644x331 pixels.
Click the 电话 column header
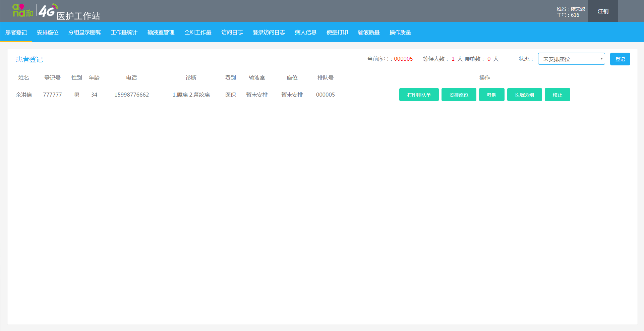pos(131,78)
